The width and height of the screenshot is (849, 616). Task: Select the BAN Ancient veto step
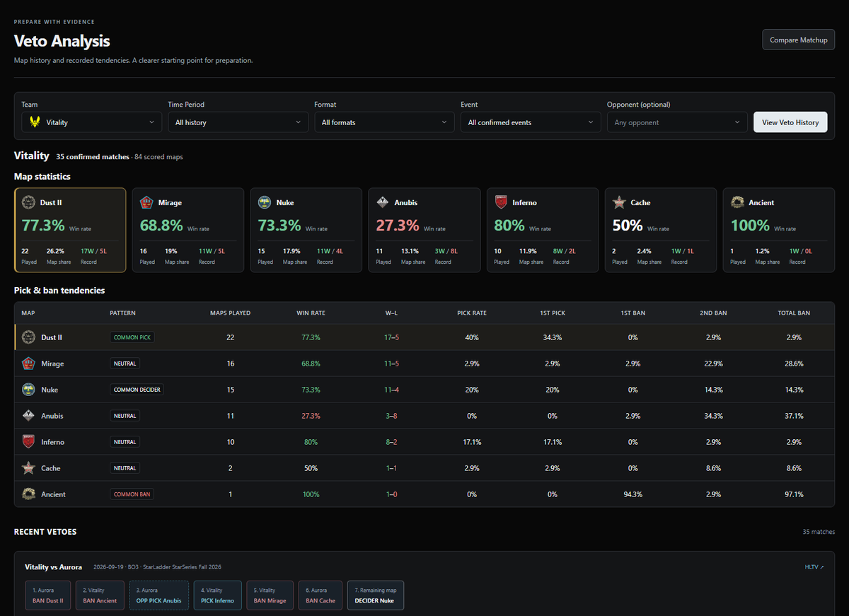[100, 595]
